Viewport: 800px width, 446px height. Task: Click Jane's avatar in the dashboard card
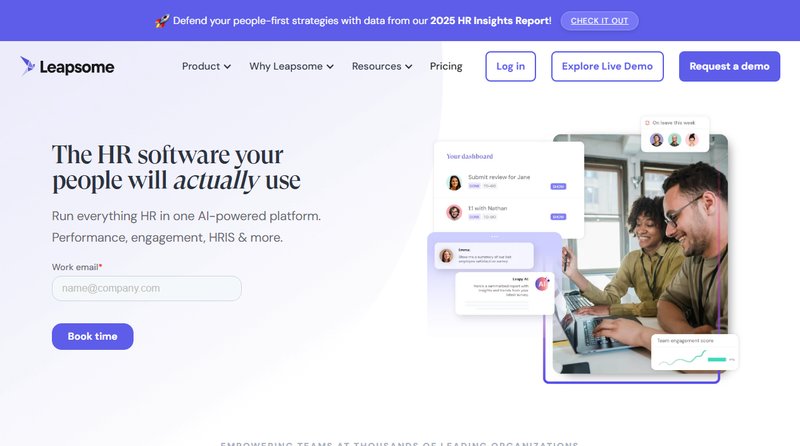point(454,182)
